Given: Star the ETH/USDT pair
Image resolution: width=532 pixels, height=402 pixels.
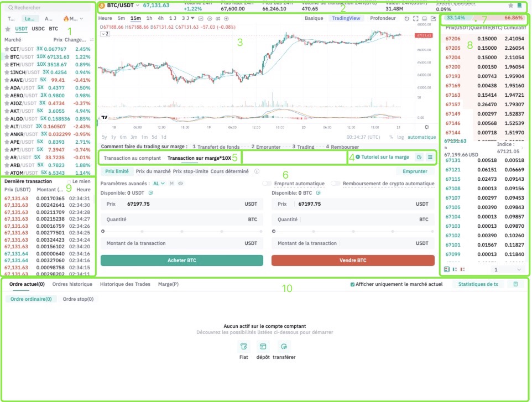Looking at the screenshot, I should coord(7,65).
